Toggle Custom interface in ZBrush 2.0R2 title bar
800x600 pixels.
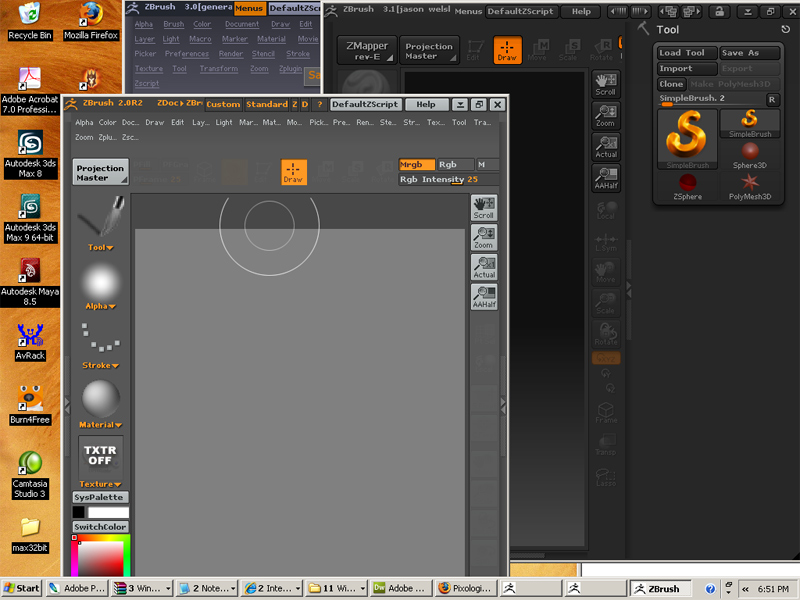click(x=223, y=104)
